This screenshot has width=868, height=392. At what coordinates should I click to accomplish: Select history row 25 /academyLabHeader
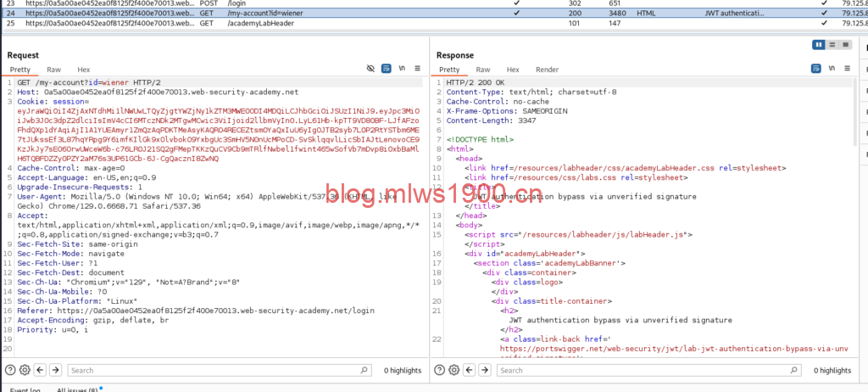434,23
